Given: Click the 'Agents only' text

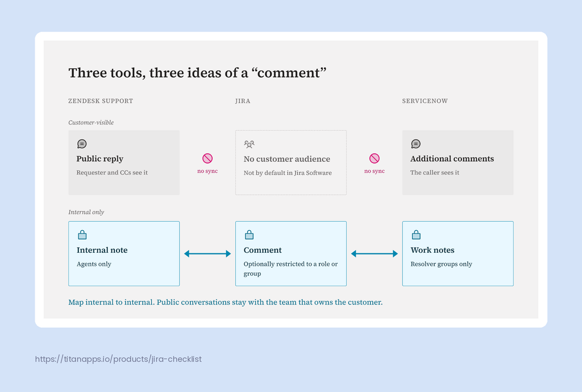Looking at the screenshot, I should [x=94, y=264].
